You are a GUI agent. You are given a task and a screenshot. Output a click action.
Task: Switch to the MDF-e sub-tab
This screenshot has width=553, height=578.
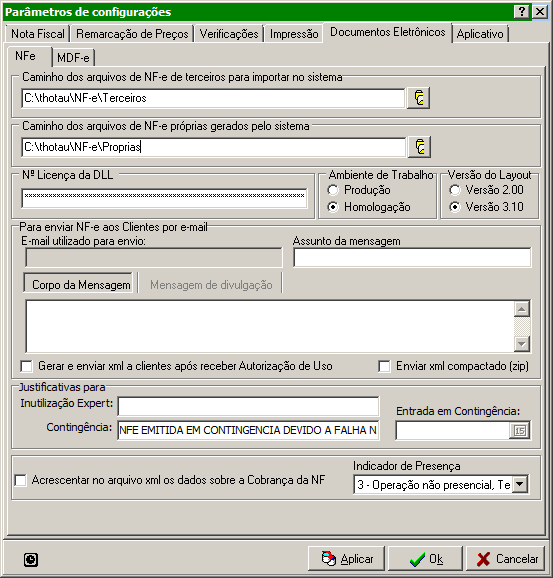pyautogui.click(x=73, y=58)
